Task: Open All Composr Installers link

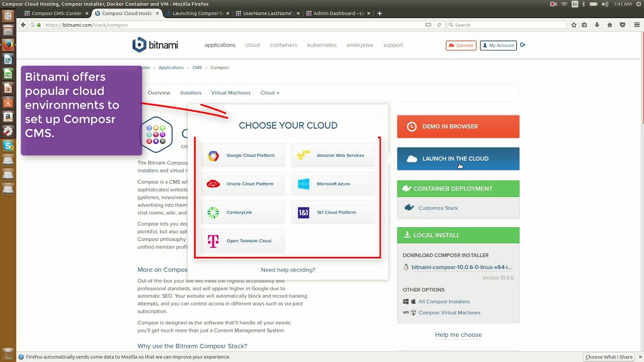Action: coord(444,302)
